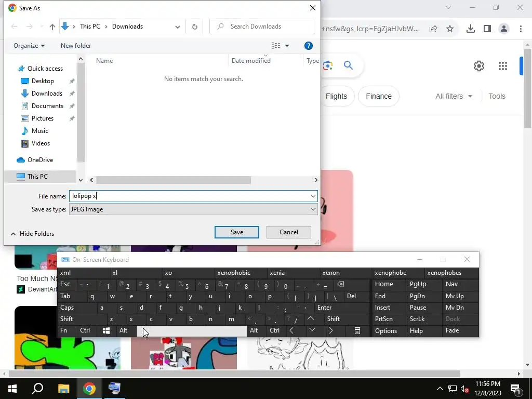Expand view options dropdown arrow

pyautogui.click(x=287, y=46)
